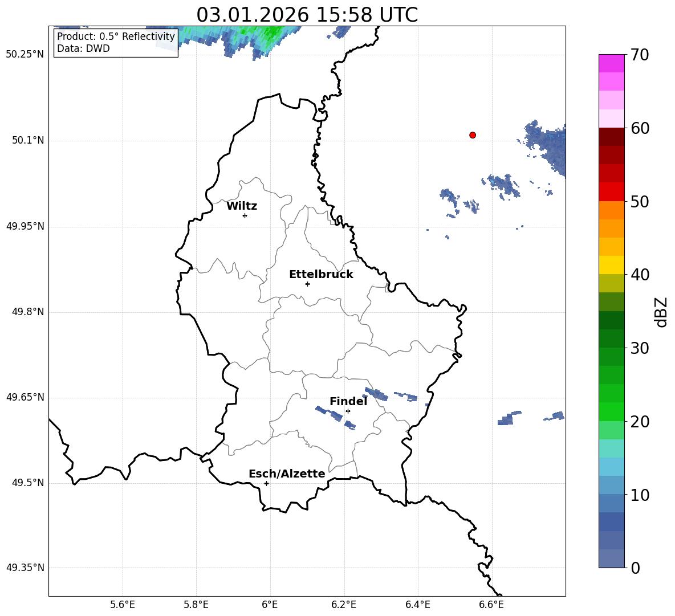Click the 5.8°E longitude label
The height and width of the screenshot is (616, 675).
point(196,605)
